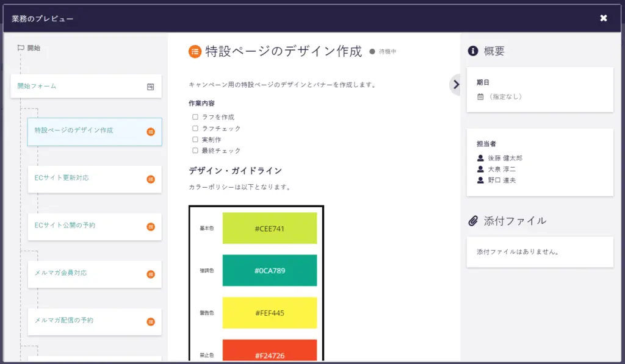Close the 業務のプレビュー dialog

[604, 18]
